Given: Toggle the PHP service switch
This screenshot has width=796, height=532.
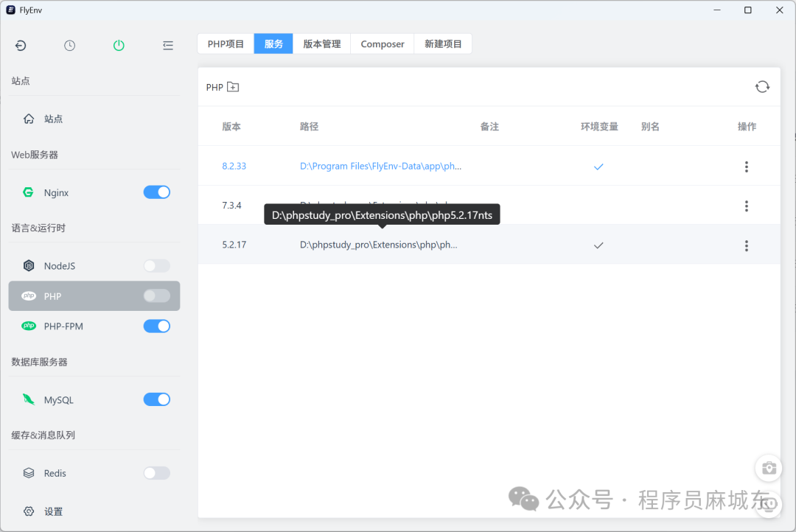Looking at the screenshot, I should pos(157,296).
